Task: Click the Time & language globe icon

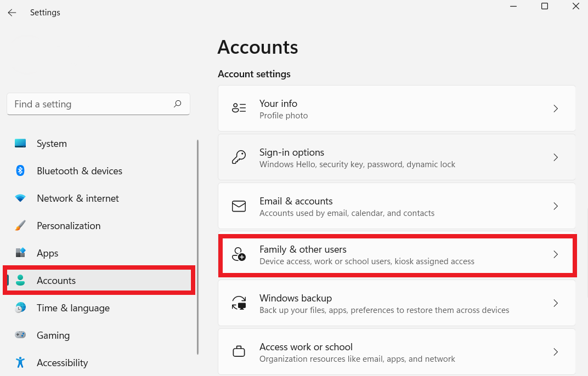Action: [20, 307]
